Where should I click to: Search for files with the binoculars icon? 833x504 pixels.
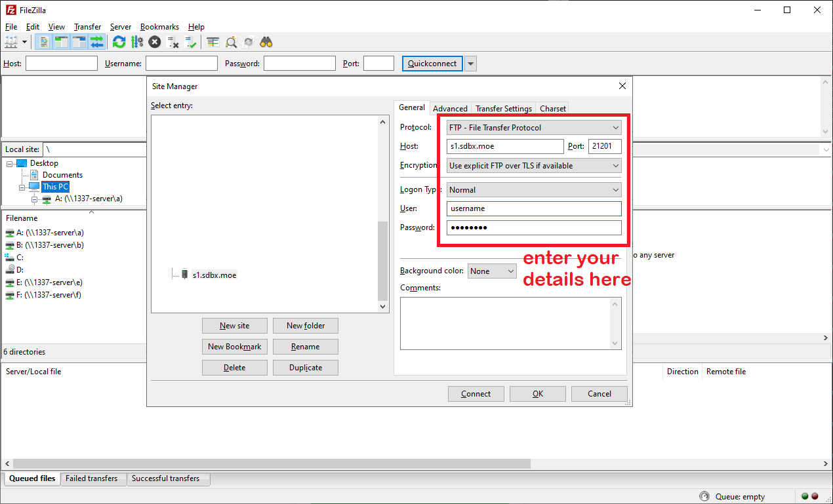pyautogui.click(x=266, y=42)
